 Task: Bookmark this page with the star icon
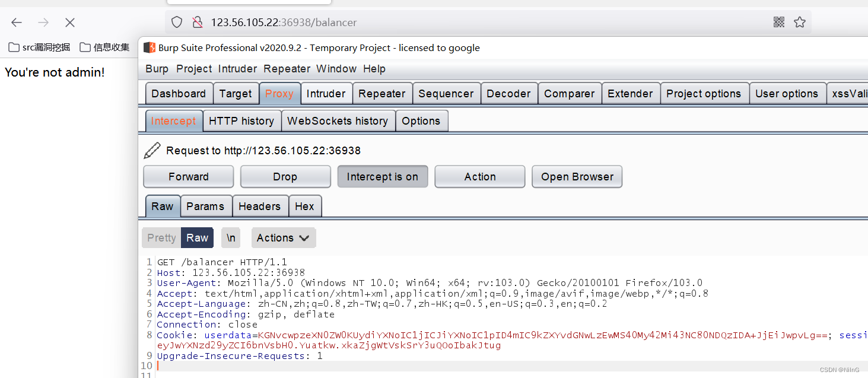click(x=800, y=22)
